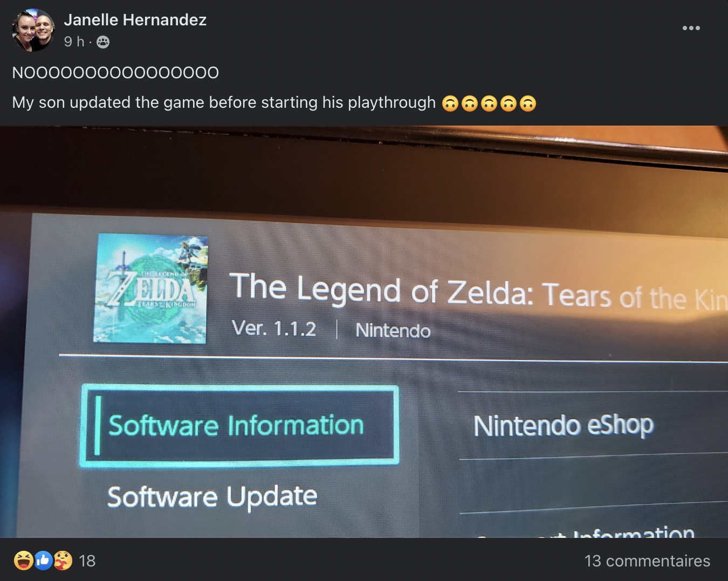Click the NOOOOOOOOO post caption text
Viewport: 728px width, 581px height.
point(115,73)
